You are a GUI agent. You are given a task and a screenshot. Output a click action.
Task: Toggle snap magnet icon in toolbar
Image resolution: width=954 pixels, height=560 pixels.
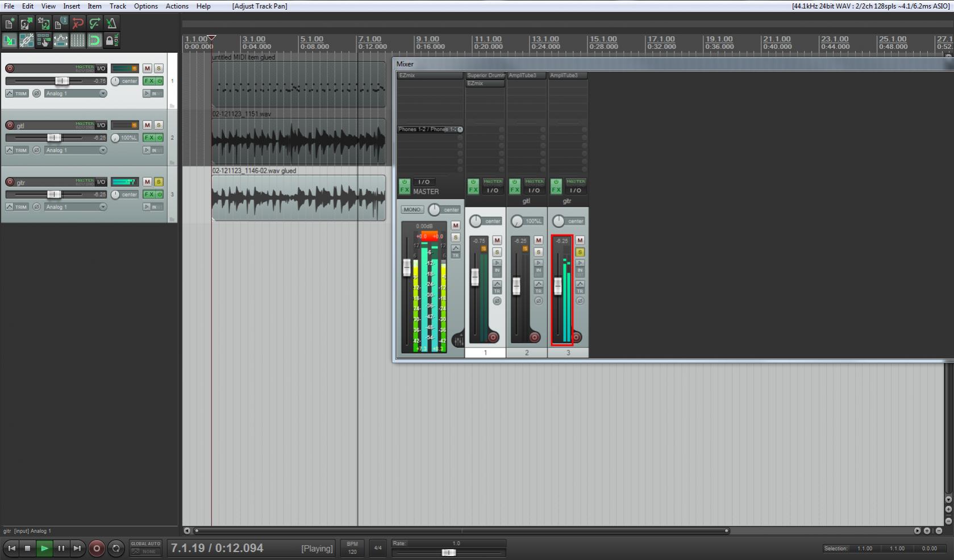pos(94,40)
